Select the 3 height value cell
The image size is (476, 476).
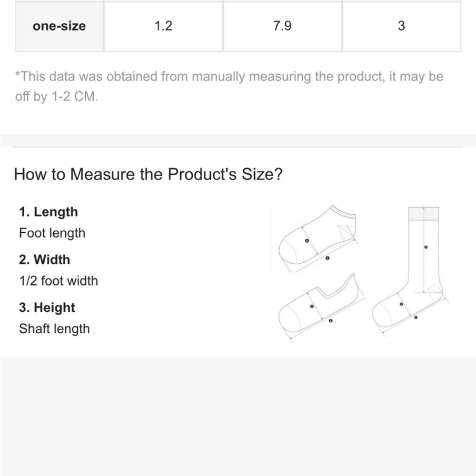pyautogui.click(x=401, y=26)
